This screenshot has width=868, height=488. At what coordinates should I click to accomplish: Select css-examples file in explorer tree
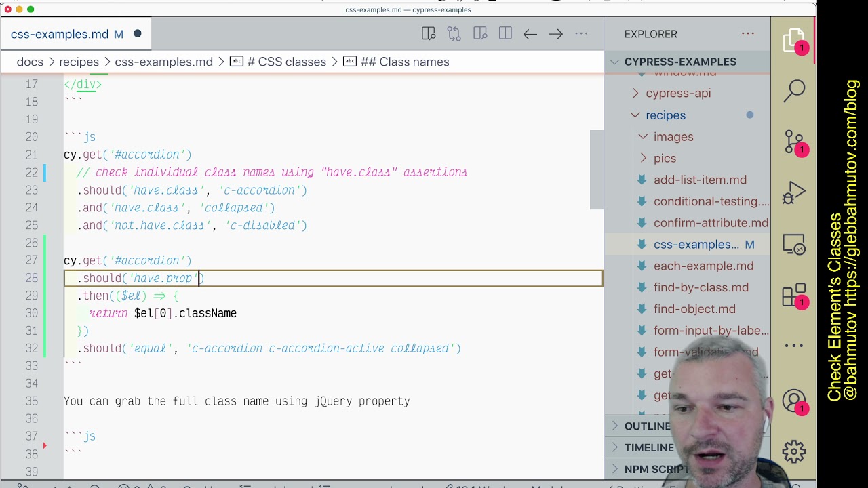click(x=696, y=245)
